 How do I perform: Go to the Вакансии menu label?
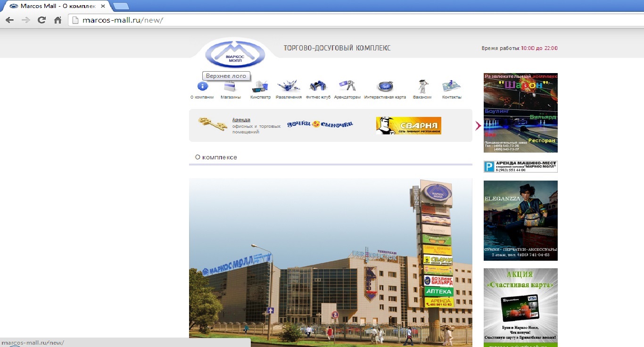coord(422,97)
